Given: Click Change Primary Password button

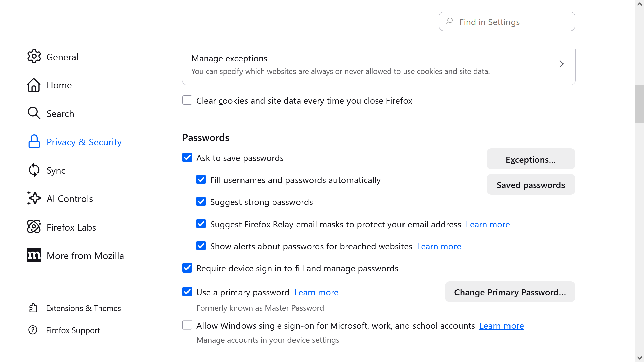Looking at the screenshot, I should coord(510,292).
